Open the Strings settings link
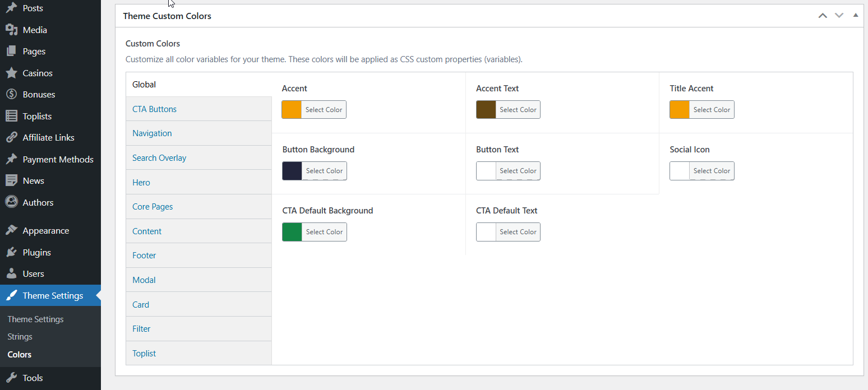Viewport: 868px width, 390px height. click(20, 336)
